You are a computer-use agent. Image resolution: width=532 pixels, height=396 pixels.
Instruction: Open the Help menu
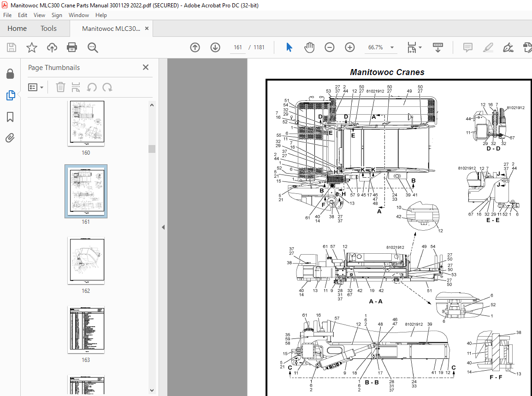[101, 15]
